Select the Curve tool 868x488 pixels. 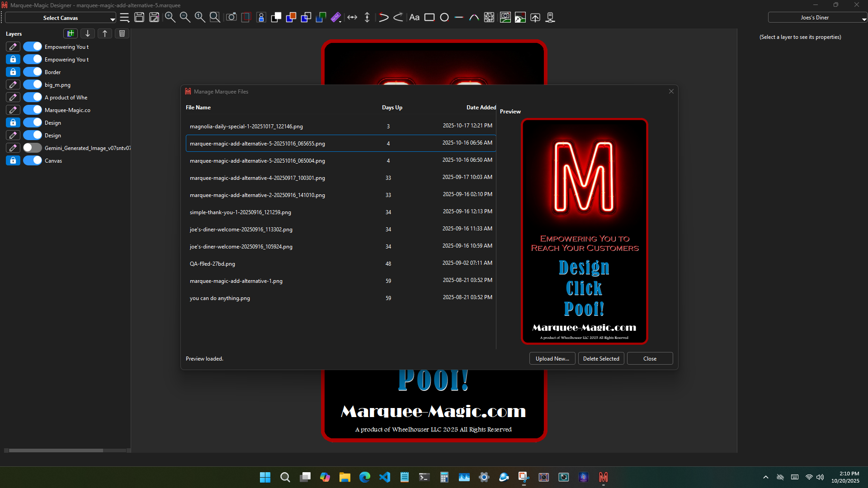pos(474,18)
